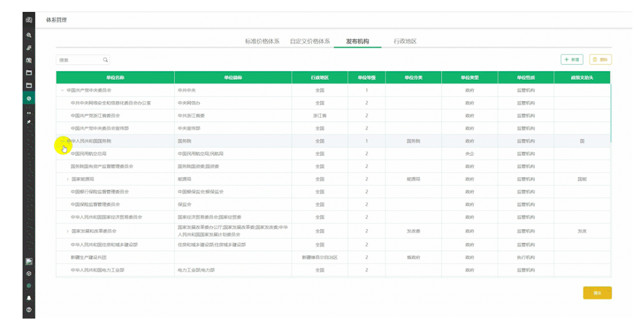Focus the 搜索 search input field
This screenshot has height=335, width=644.
(78, 60)
